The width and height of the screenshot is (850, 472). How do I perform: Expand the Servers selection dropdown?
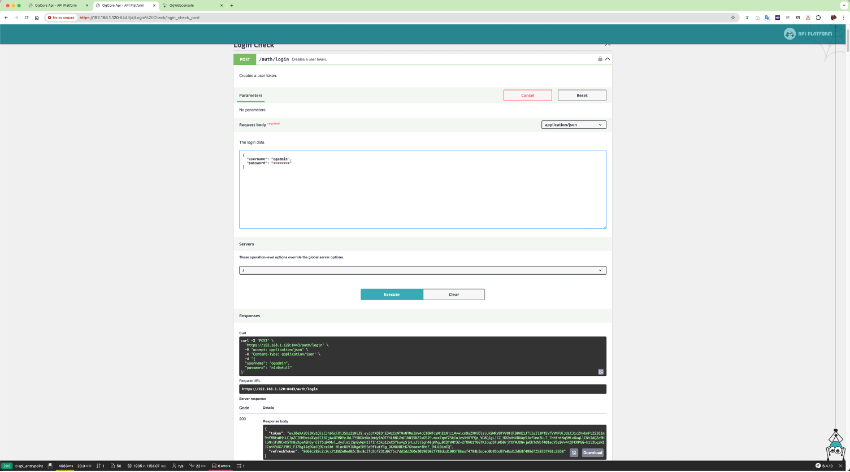pos(422,270)
